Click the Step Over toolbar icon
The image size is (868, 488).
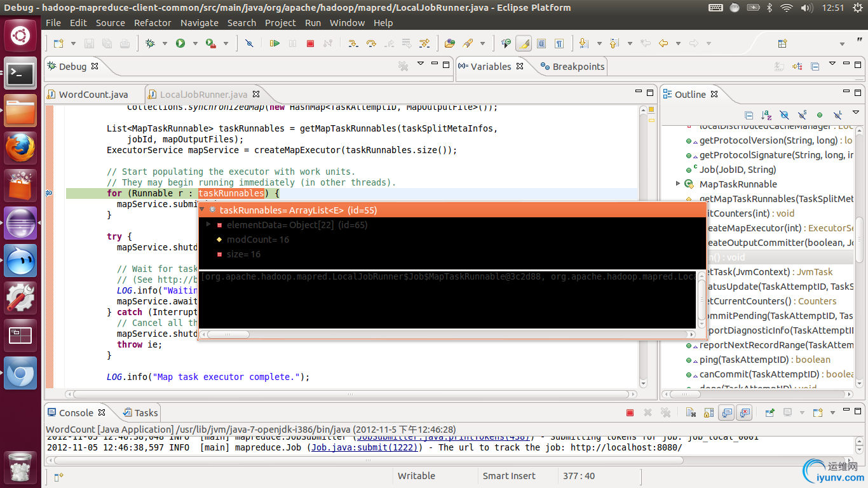tap(371, 43)
